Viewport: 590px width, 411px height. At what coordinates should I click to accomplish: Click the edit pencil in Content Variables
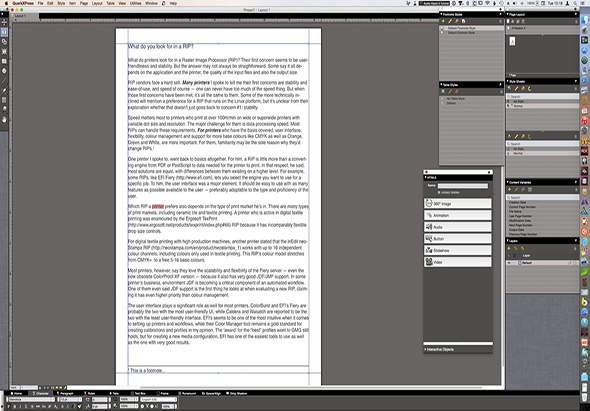pos(516,189)
